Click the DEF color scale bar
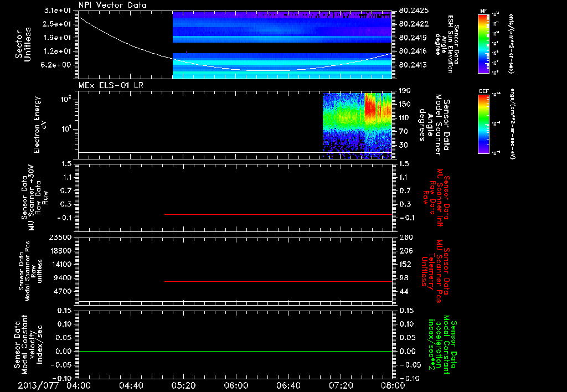The image size is (567, 392). pos(483,123)
